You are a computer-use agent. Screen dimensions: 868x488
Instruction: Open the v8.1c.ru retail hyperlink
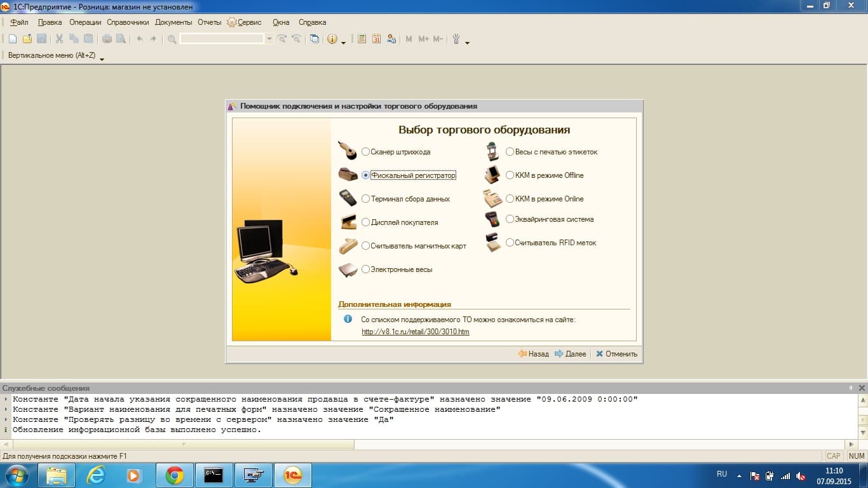tap(416, 332)
